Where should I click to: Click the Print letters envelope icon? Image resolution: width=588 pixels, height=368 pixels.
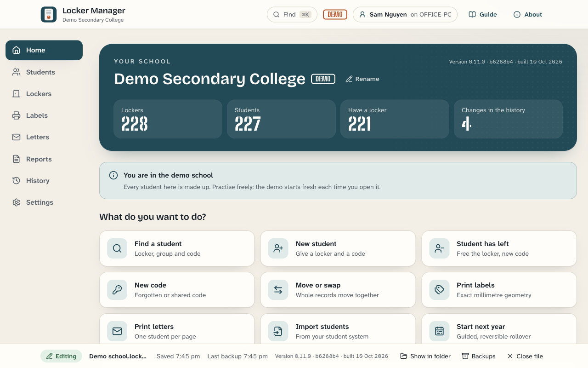pos(117,331)
